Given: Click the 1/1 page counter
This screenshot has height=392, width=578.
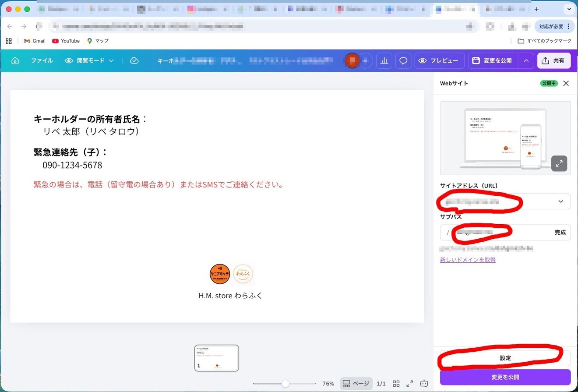Looking at the screenshot, I should 381,384.
